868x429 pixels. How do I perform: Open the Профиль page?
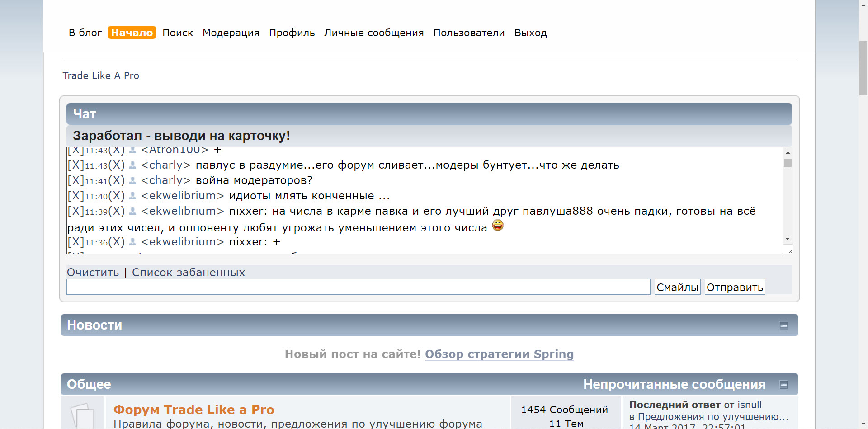tap(292, 33)
